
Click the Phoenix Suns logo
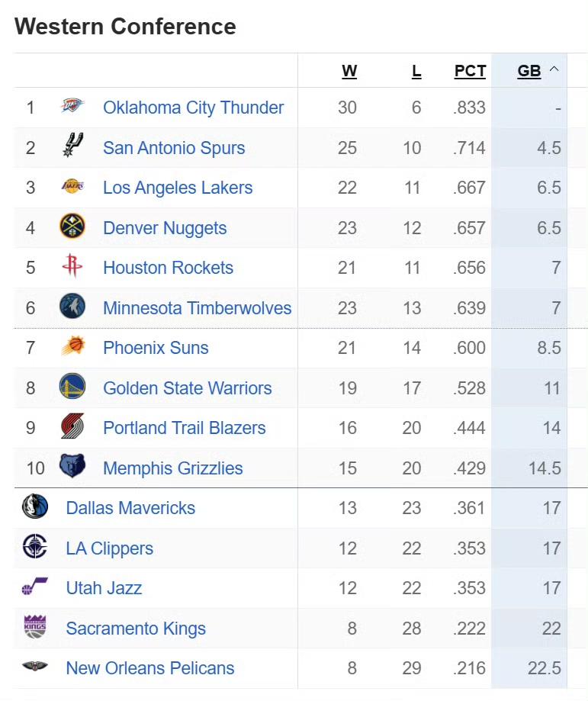72,347
